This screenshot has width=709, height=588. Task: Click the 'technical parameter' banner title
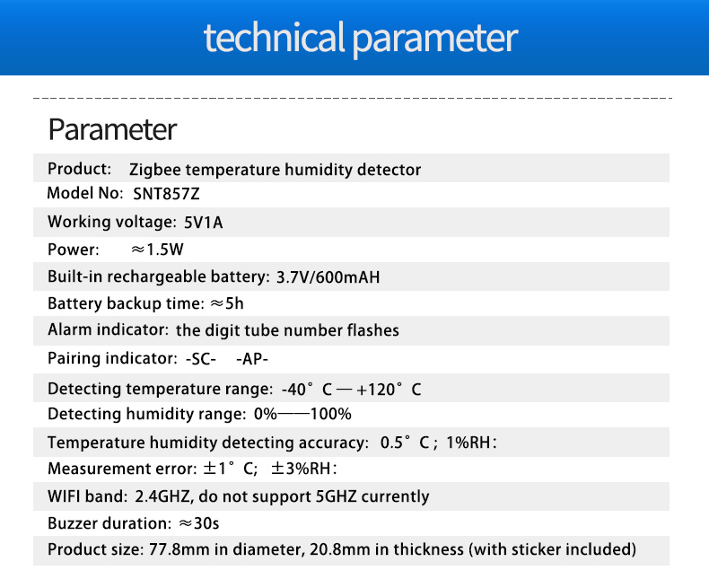[361, 39]
